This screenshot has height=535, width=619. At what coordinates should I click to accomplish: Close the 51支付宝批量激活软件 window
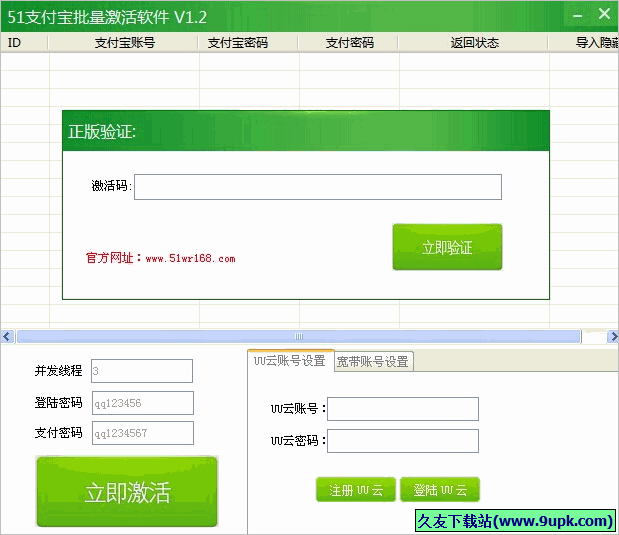coord(604,14)
